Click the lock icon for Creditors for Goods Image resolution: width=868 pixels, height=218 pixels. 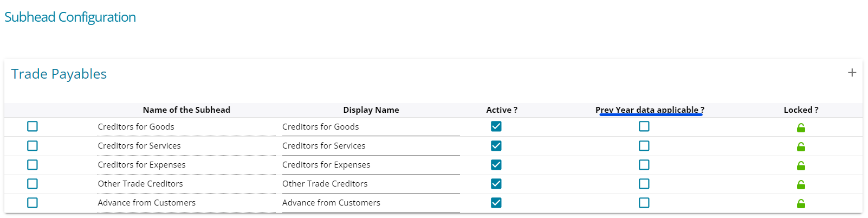coord(801,127)
